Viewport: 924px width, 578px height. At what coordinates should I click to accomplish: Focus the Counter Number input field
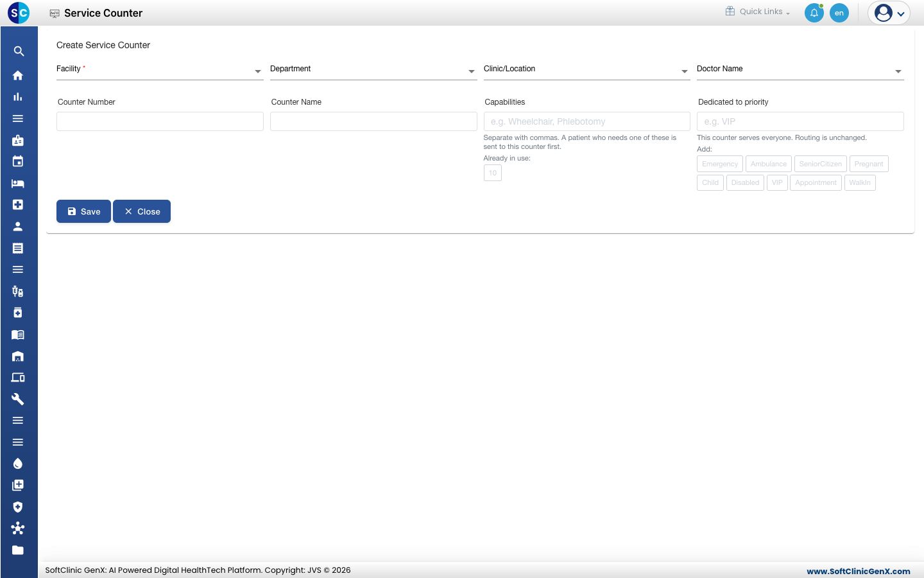coord(160,121)
